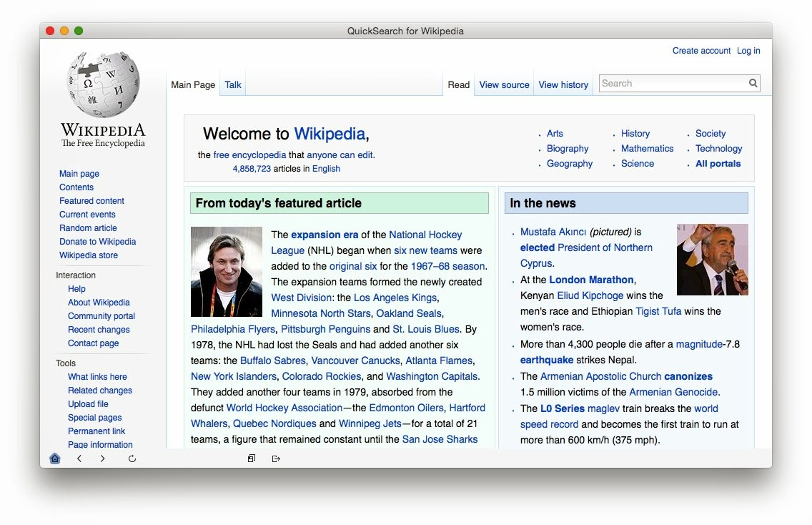
Task: Open the All portals link
Action: tap(718, 163)
